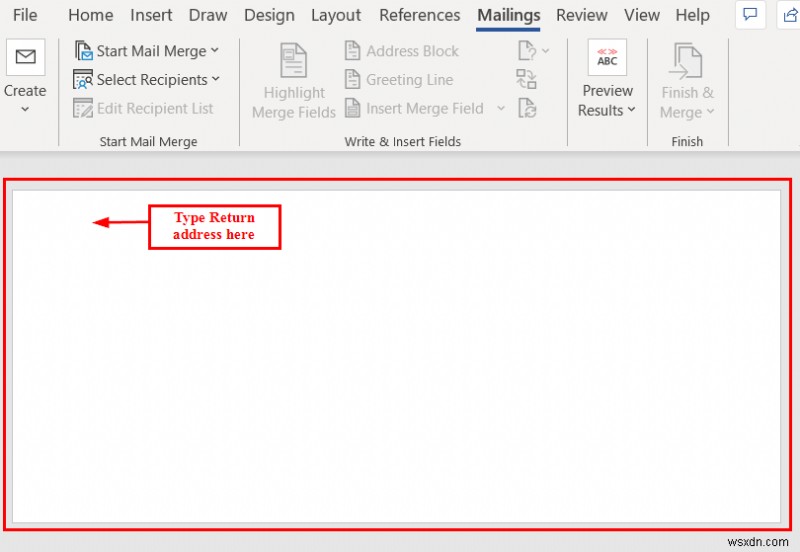Expand the Finish & Merge dropdown
Viewport: 800px width, 552px height.
(x=711, y=112)
